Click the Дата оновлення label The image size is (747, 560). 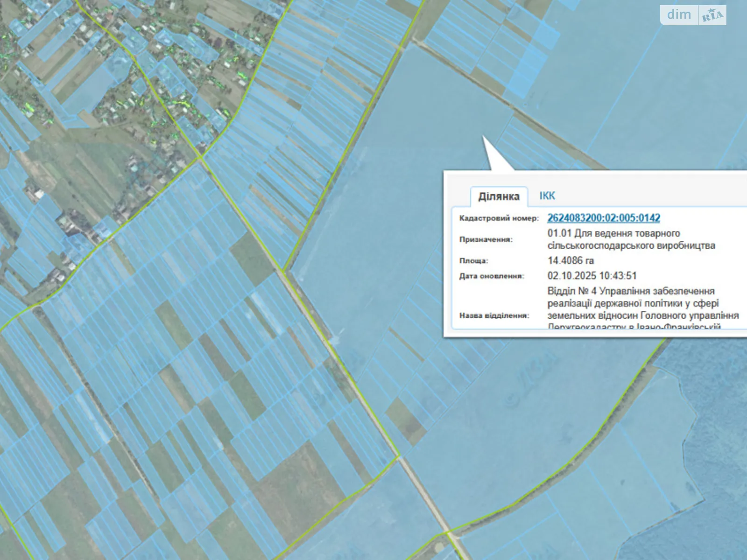(492, 276)
